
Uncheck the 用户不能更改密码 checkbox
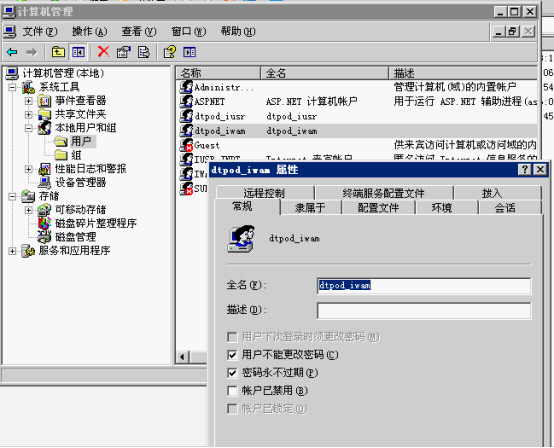pos(232,355)
